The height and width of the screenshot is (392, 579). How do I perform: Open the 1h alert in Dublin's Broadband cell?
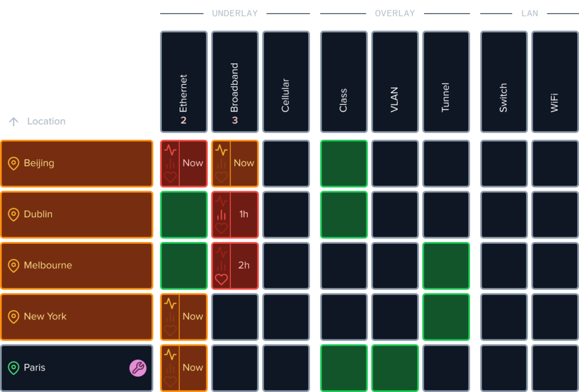pos(244,215)
